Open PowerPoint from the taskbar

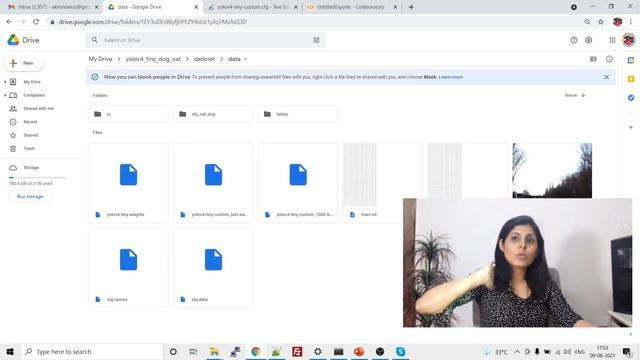[x=359, y=351]
